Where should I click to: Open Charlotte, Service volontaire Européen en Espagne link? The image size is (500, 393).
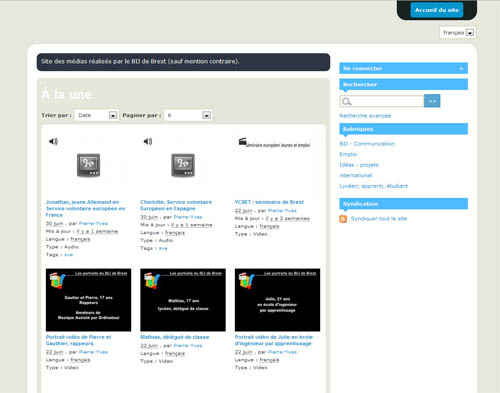point(176,205)
